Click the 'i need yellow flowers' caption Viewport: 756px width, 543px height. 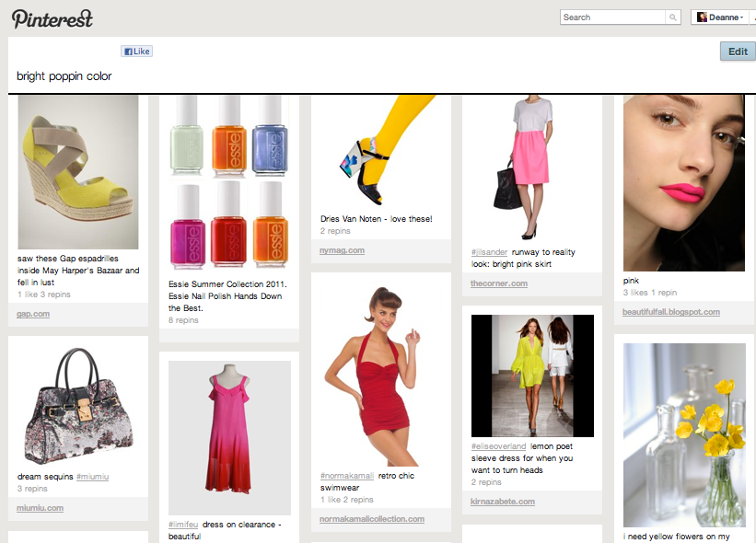(676, 537)
